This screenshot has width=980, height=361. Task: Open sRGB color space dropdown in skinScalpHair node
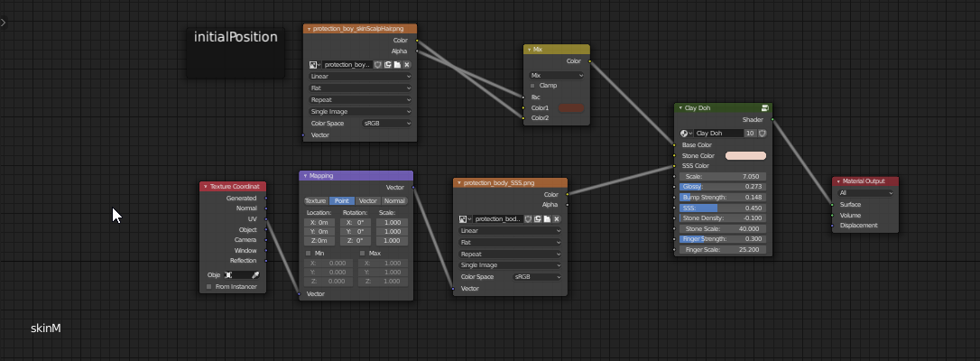tap(387, 123)
